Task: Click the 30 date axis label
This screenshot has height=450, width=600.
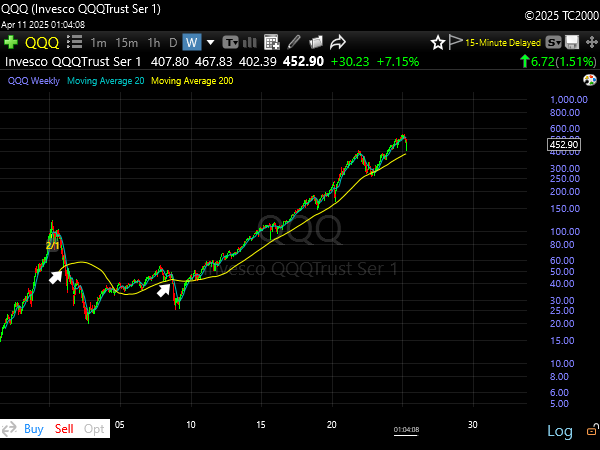Action: [473, 424]
